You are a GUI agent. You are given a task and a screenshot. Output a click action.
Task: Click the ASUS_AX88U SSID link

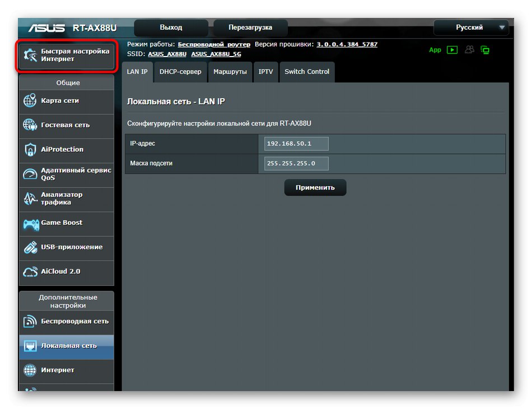tap(167, 54)
